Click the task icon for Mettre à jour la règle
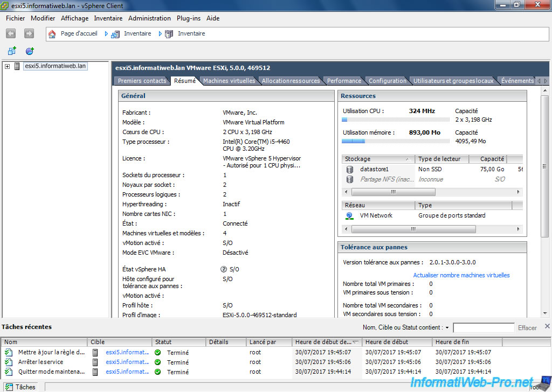Image resolution: width=552 pixels, height=392 pixels. (x=9, y=352)
